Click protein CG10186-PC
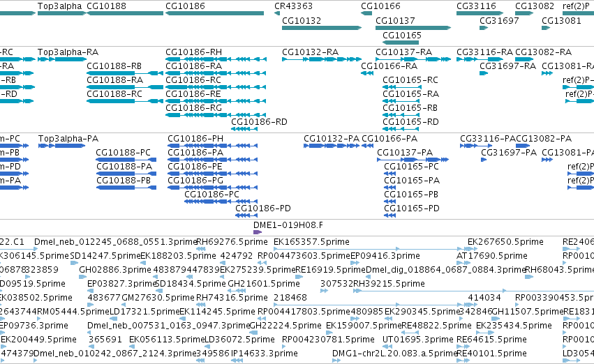Screen dimensions: 594x364 (x=211, y=195)
